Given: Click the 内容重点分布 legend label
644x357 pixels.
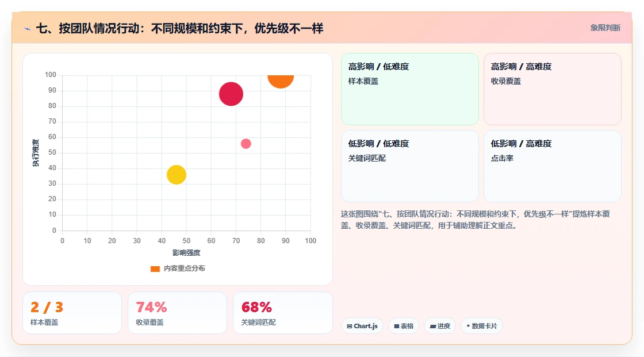Looking at the screenshot, I should point(184,268).
